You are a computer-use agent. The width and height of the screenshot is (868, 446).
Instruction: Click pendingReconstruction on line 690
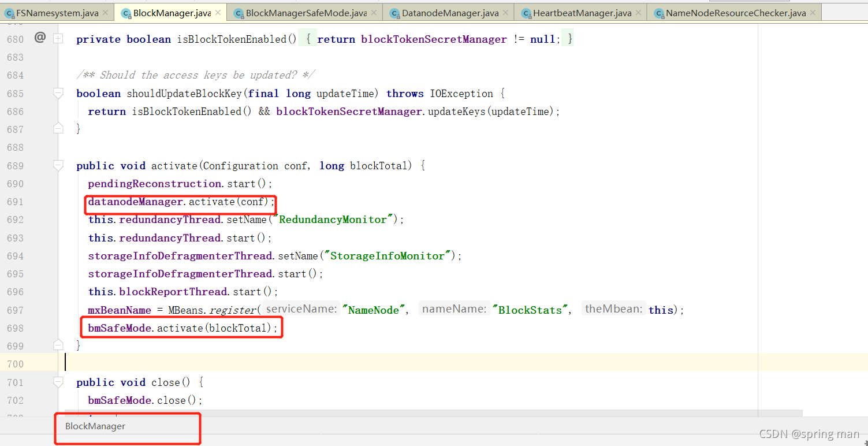coord(155,184)
